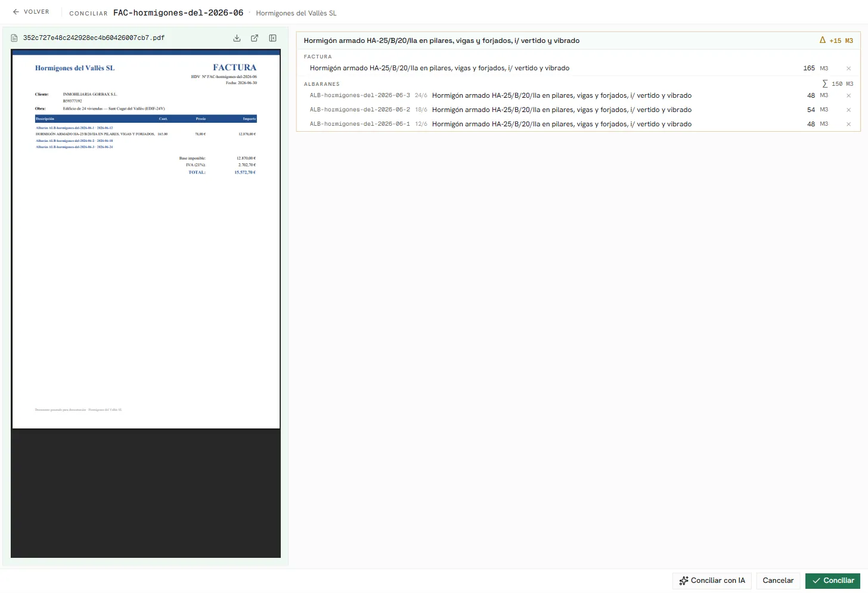Click the Cancelar button

point(778,580)
